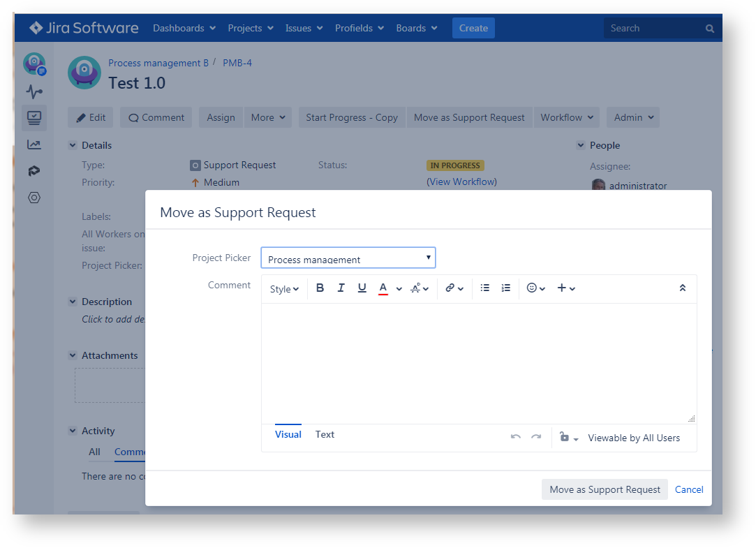Insert a numbered list in comment
The height and width of the screenshot is (548, 756).
coord(506,288)
